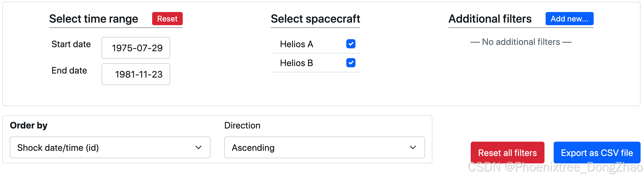
Task: Click the Additional filters heading
Action: (x=490, y=19)
